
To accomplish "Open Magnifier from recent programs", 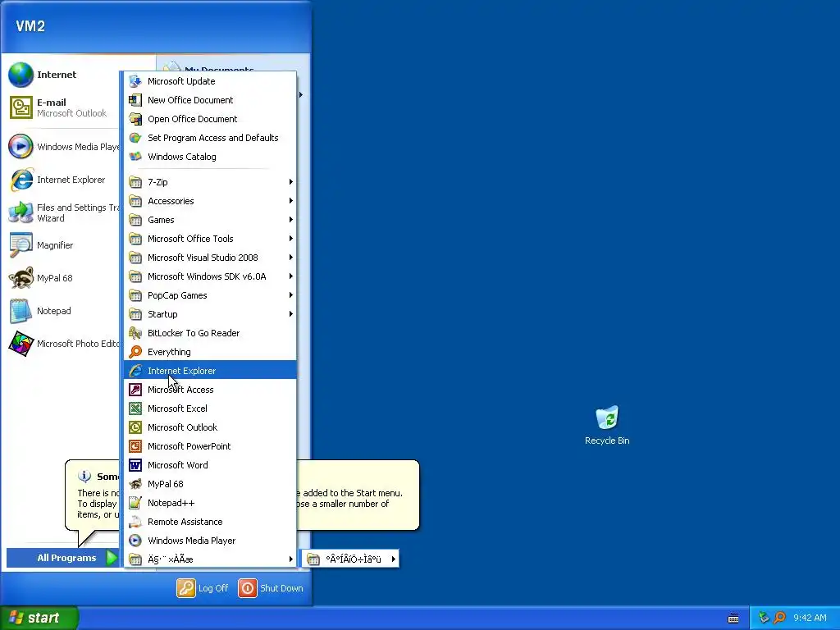I will (x=62, y=245).
